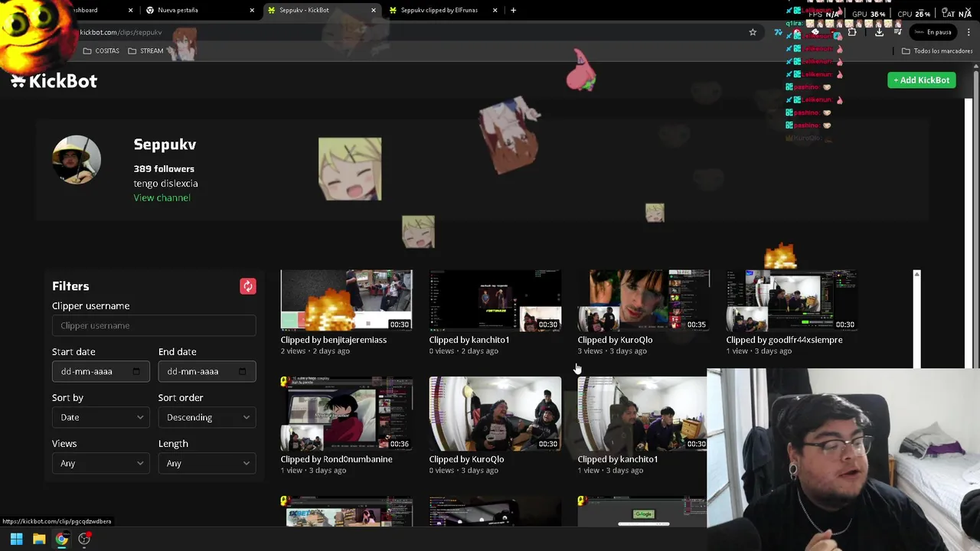Click the '389 followers' text
The image size is (980, 551).
[x=164, y=168]
